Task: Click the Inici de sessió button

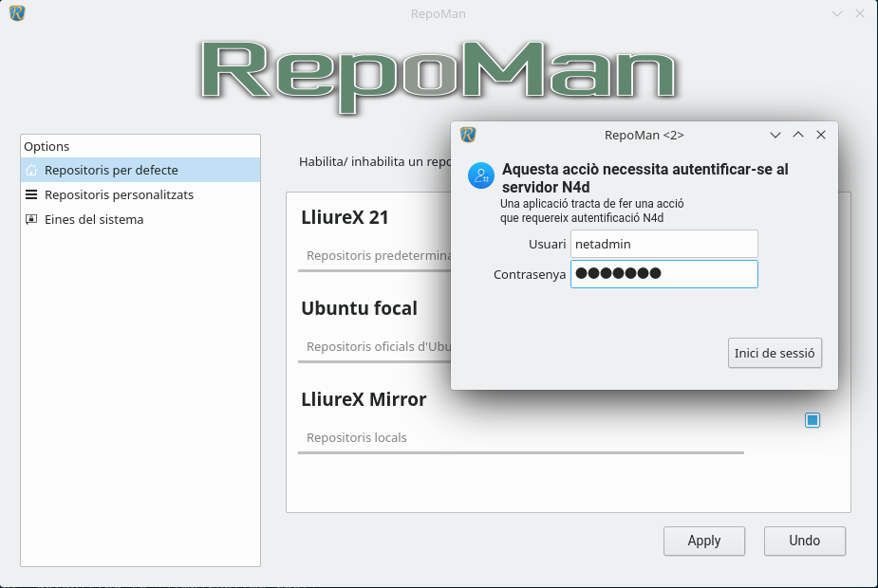Action: pyautogui.click(x=775, y=353)
